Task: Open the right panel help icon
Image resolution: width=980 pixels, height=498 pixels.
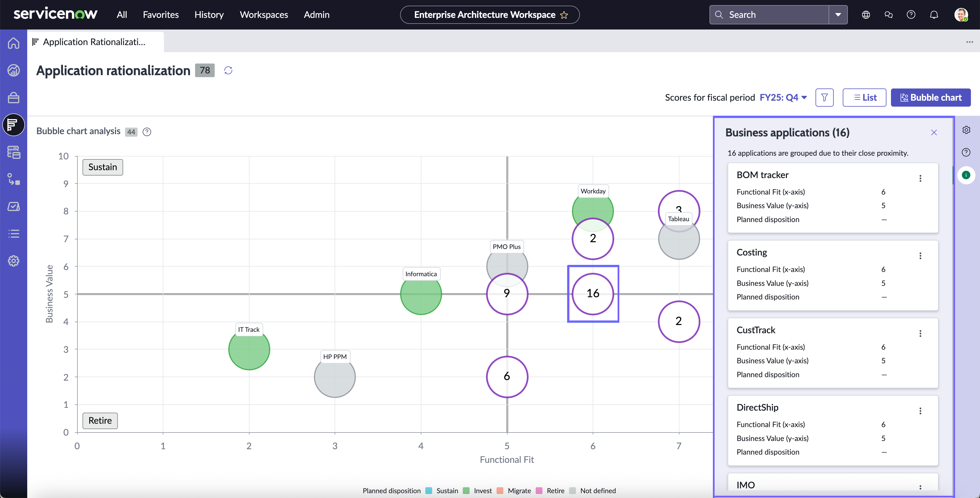Action: 966,153
